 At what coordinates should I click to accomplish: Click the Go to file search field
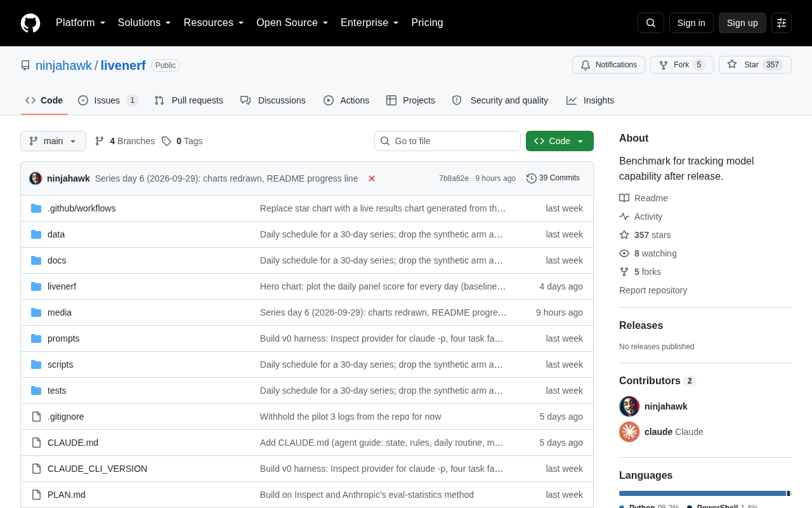[x=447, y=141]
